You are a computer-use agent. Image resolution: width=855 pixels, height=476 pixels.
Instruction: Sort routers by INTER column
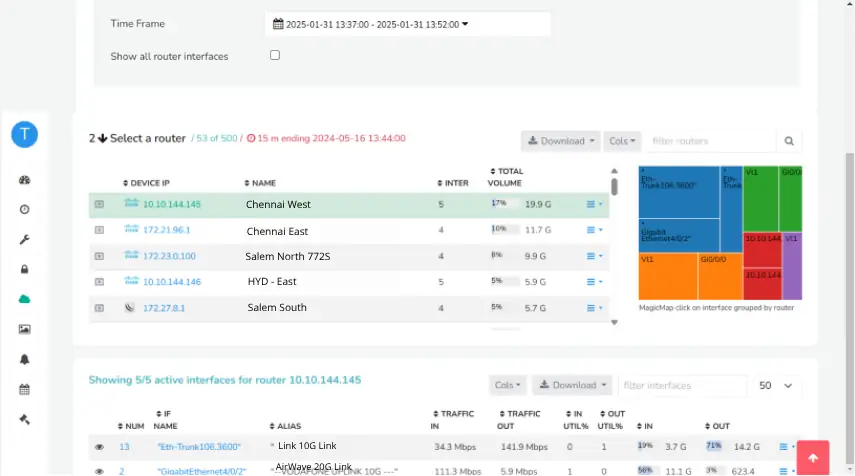(453, 183)
